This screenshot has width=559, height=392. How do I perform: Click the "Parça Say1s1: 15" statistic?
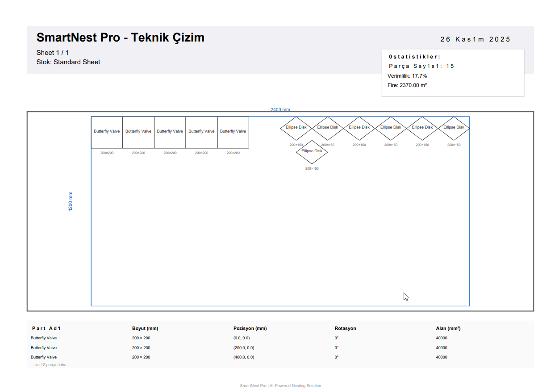[421, 66]
